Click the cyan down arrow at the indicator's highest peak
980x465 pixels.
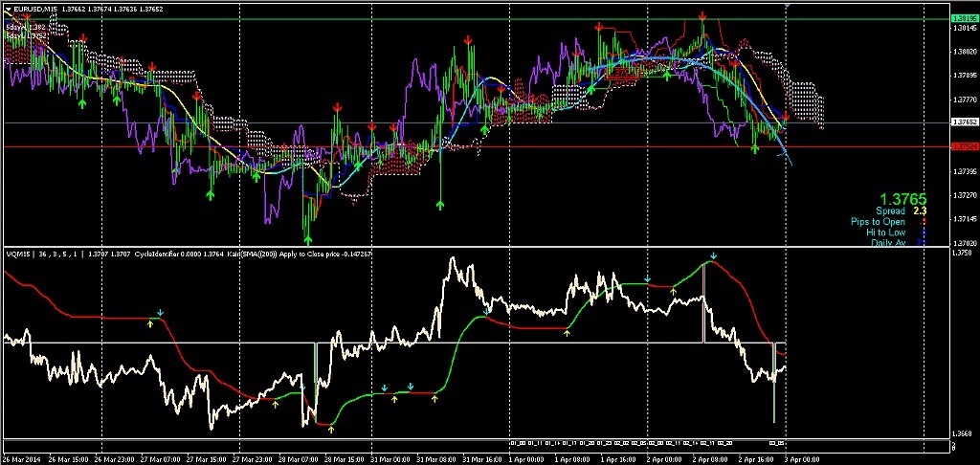tap(713, 255)
